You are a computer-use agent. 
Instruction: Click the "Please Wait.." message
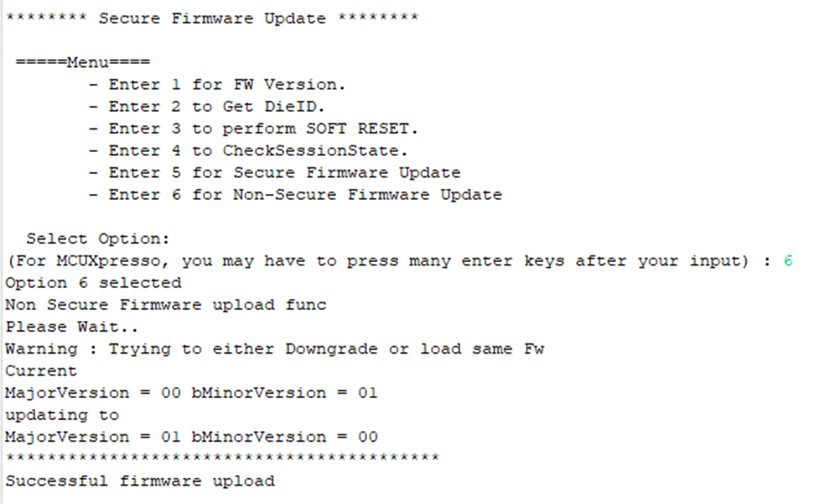click(62, 327)
